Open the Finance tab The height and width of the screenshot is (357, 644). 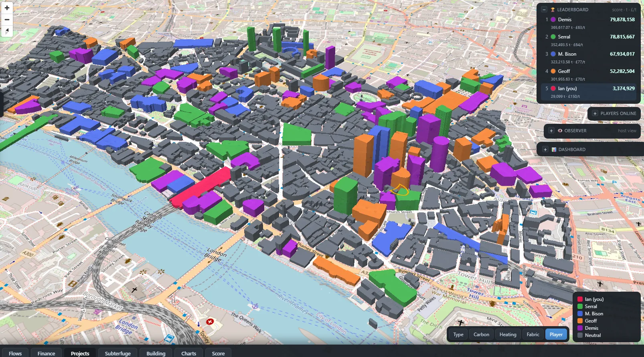coord(46,353)
